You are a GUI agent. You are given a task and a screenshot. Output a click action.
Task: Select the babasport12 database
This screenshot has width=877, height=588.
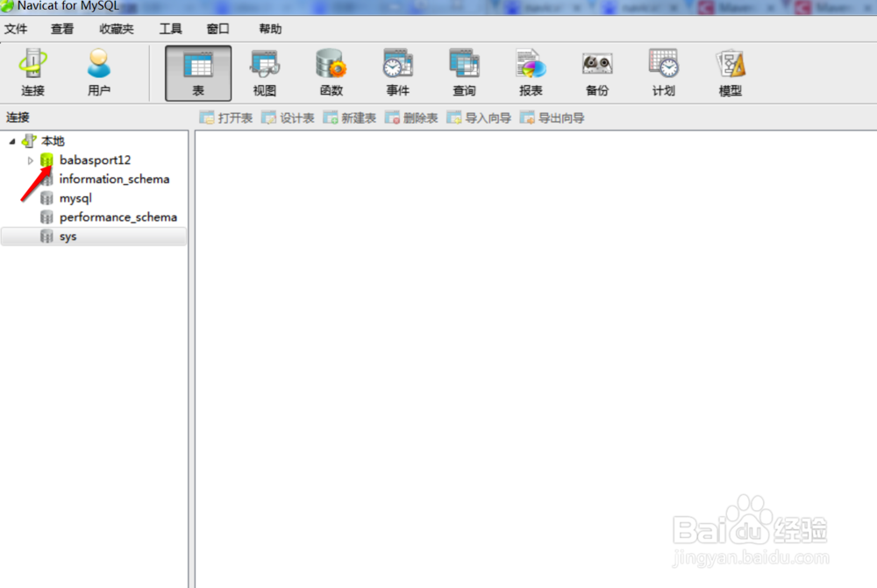coord(95,159)
